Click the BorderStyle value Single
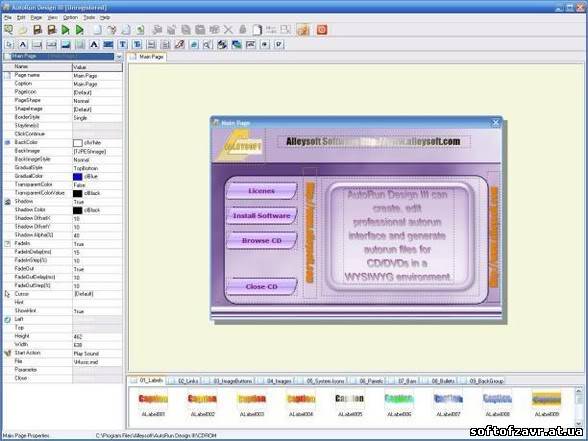 97,118
